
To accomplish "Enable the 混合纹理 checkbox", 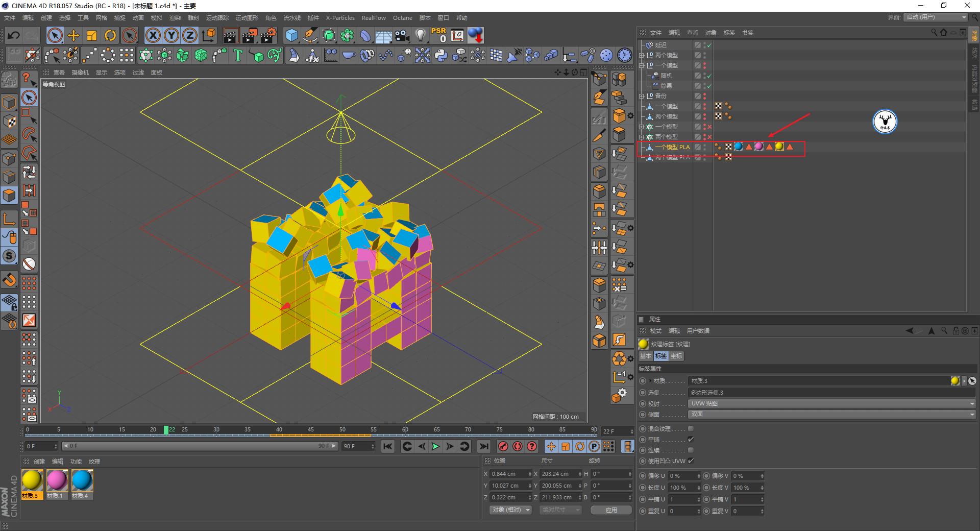I will [691, 429].
